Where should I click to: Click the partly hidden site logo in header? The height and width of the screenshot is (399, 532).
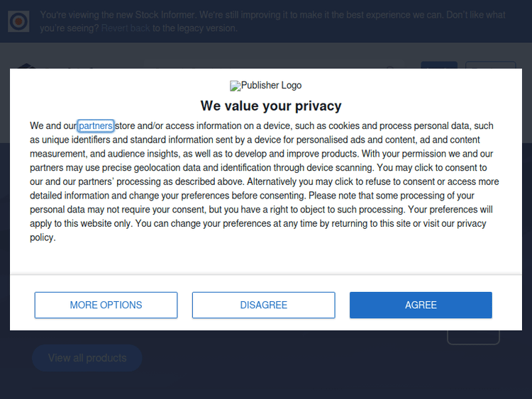pyautogui.click(x=26, y=66)
